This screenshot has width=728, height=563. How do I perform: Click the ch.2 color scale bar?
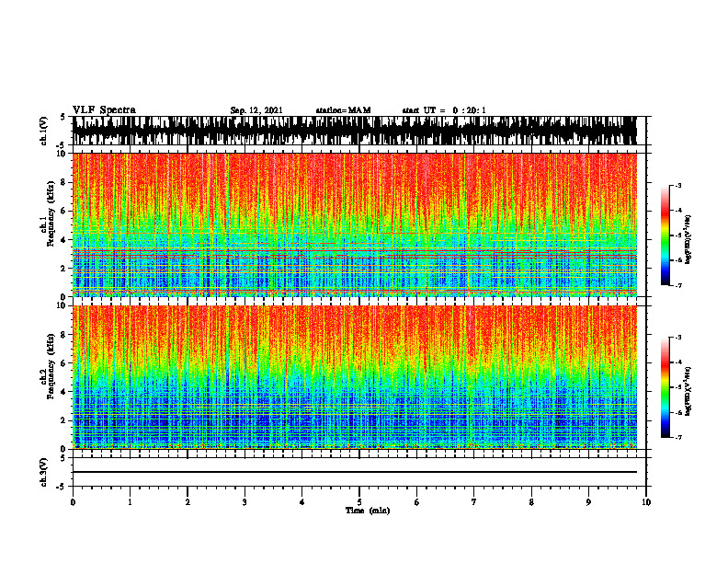point(665,387)
